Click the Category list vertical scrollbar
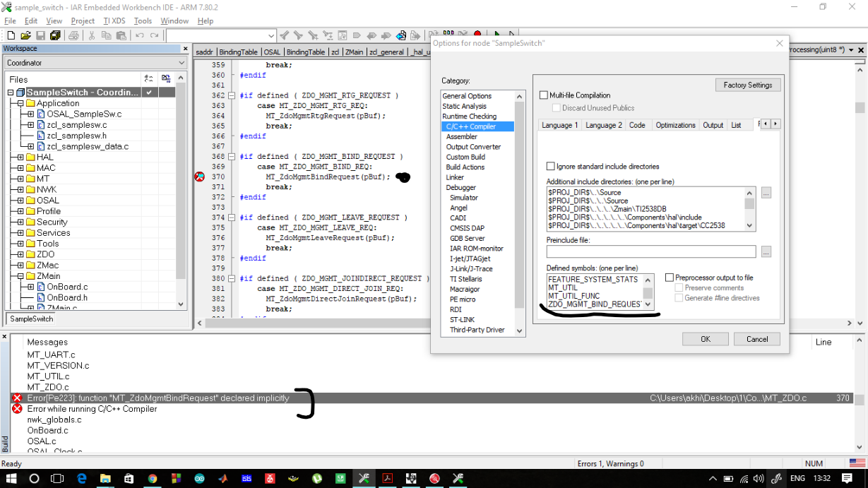The image size is (868, 488). [520, 213]
